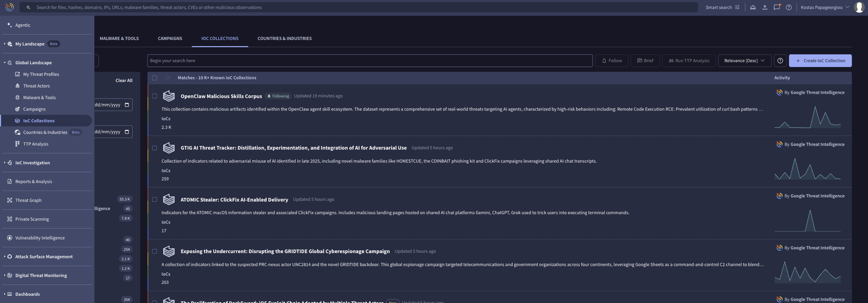Click Run TTP Analysis button

tap(689, 61)
